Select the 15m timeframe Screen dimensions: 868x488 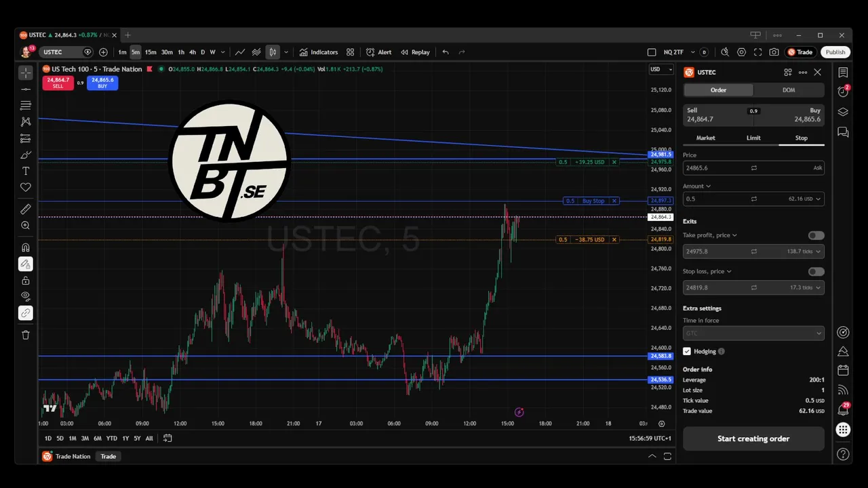(x=151, y=52)
